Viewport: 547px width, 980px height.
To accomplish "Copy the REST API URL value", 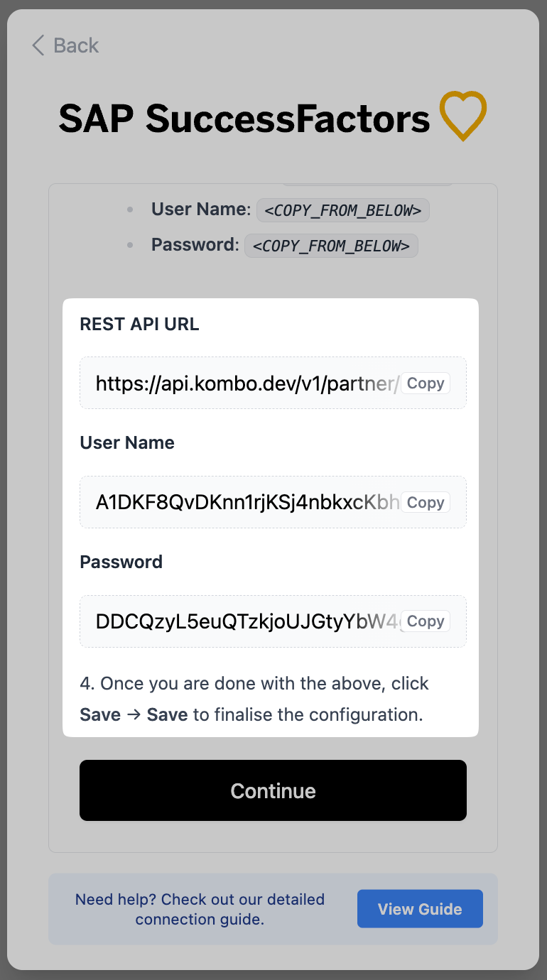I will tap(426, 383).
